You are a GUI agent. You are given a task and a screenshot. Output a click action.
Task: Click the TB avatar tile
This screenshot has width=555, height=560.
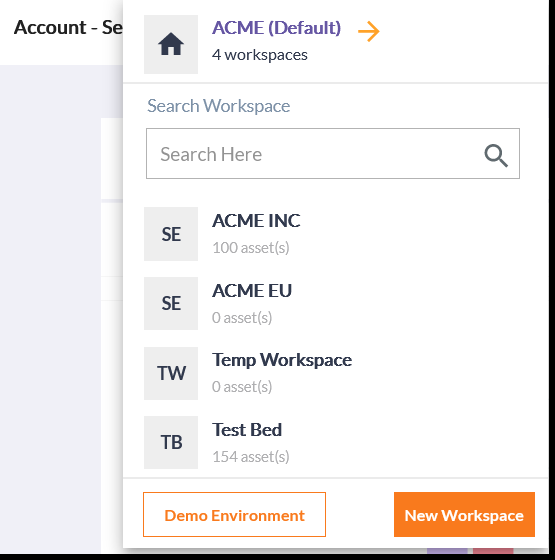171,442
